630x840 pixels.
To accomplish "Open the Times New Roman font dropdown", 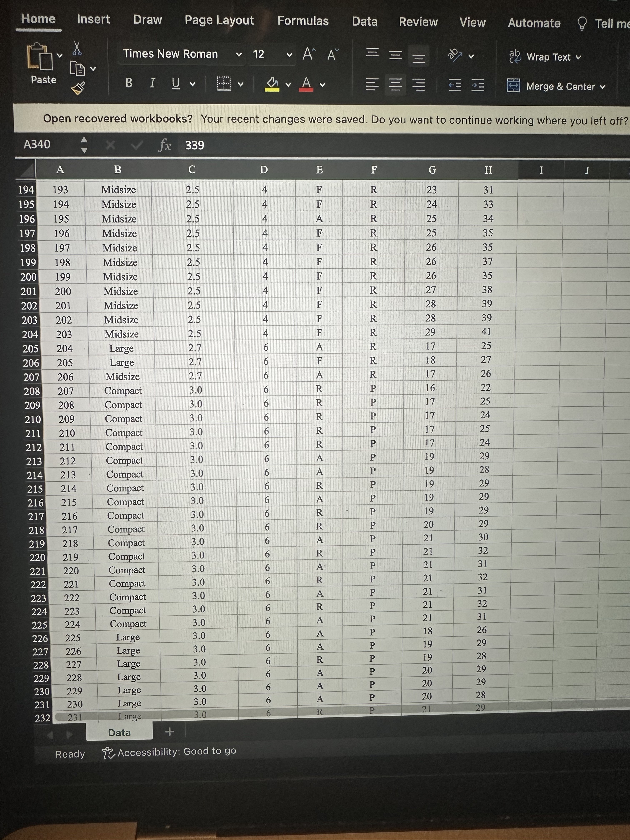I will [239, 55].
